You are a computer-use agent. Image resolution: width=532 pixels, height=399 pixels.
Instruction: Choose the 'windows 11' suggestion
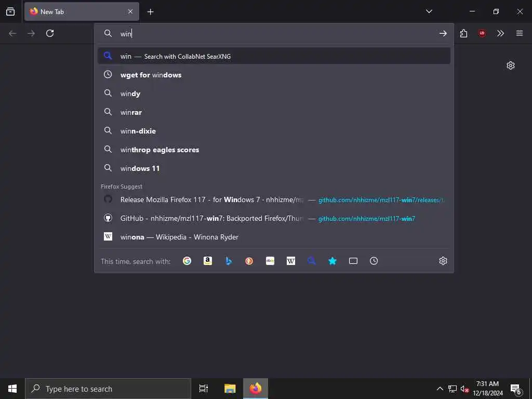pyautogui.click(x=274, y=168)
